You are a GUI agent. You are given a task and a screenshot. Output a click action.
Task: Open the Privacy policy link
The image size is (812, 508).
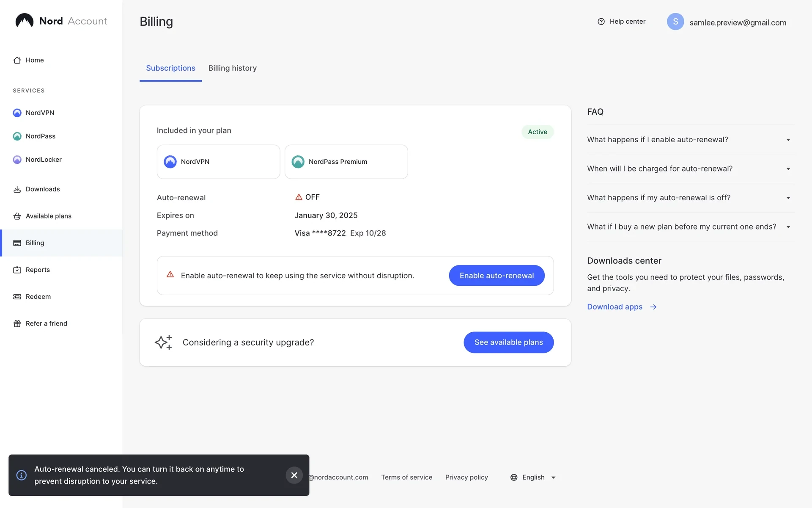coord(466,478)
